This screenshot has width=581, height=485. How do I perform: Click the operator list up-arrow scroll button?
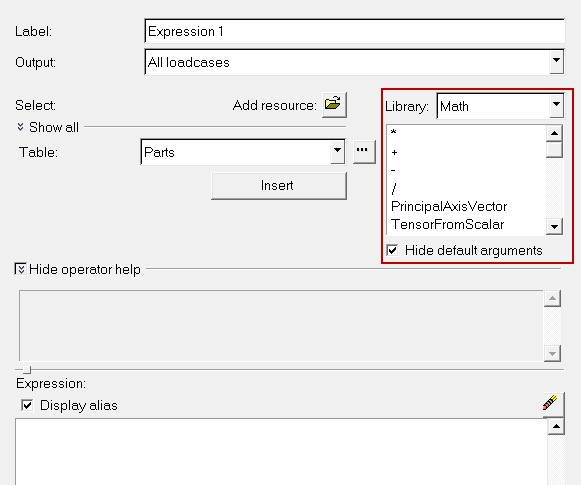[554, 133]
